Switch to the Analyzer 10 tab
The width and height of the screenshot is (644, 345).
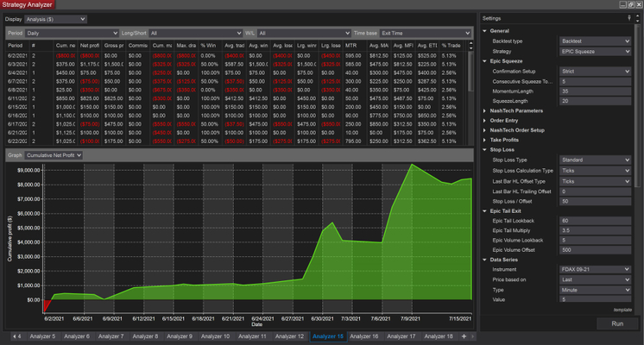click(214, 336)
